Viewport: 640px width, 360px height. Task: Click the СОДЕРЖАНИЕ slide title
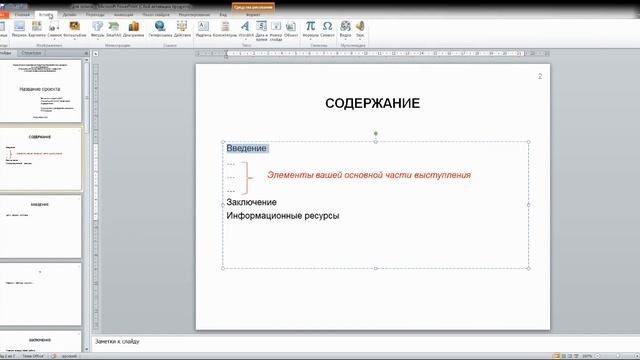pyautogui.click(x=372, y=103)
